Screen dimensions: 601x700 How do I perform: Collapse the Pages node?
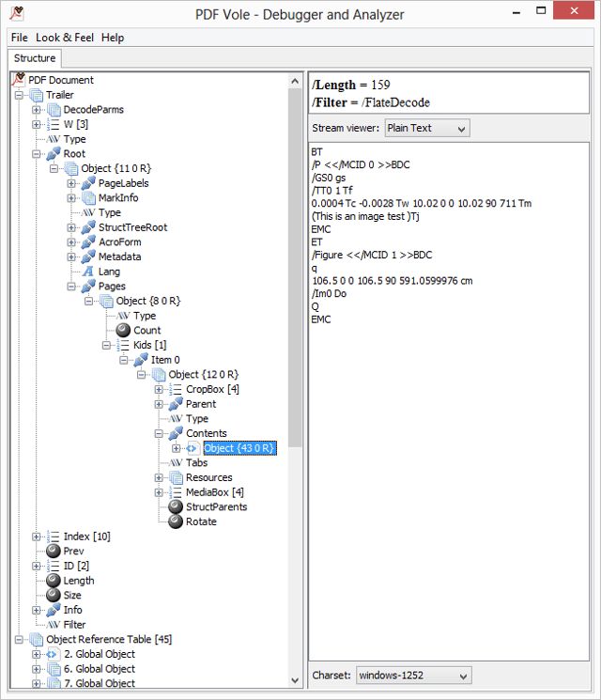click(71, 287)
